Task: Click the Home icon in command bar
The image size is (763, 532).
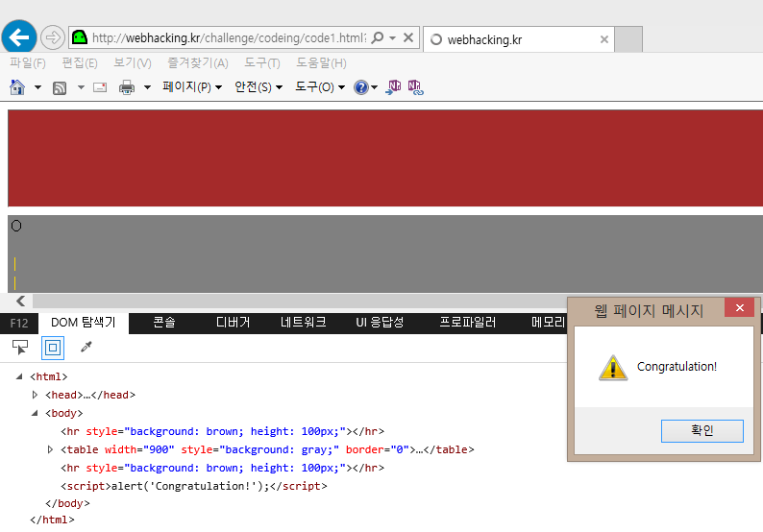Action: pos(17,87)
